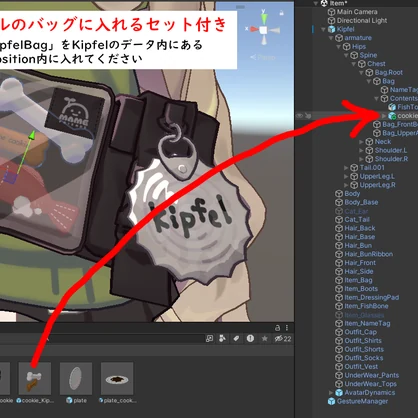Click the blue prefab icon of FishTo… object
418x418 pixels.
392,107
